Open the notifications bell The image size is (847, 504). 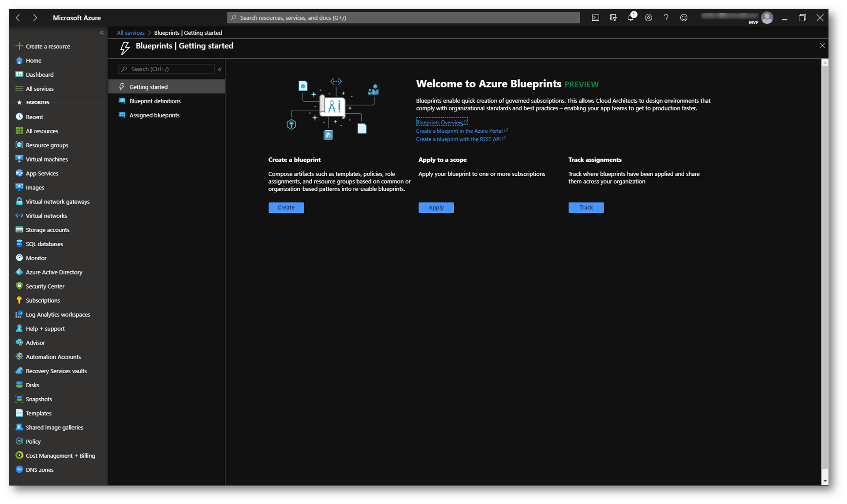[631, 18]
